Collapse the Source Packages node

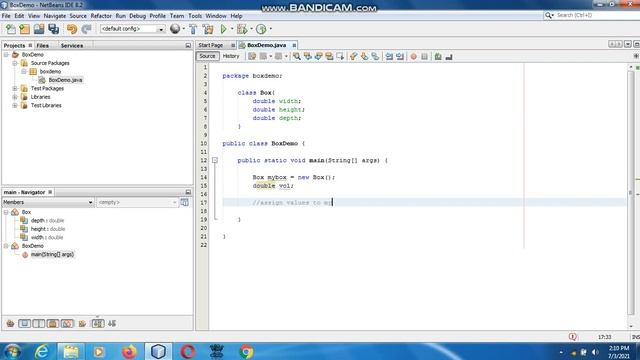click(x=15, y=63)
